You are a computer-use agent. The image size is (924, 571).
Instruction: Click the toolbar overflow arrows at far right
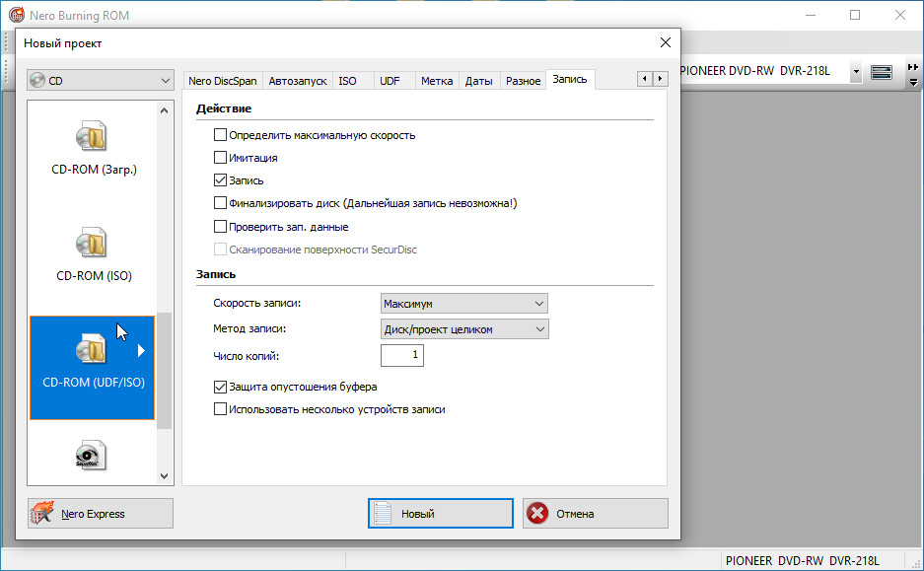coord(913,75)
